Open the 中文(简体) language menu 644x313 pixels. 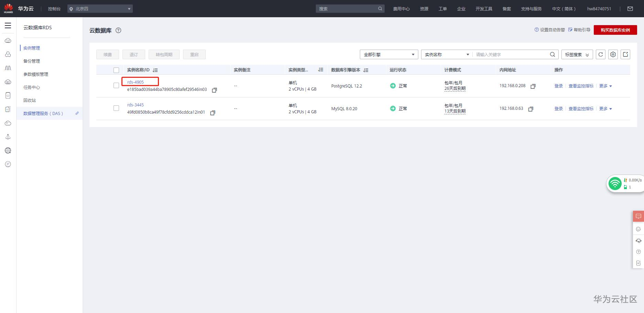(x=564, y=9)
